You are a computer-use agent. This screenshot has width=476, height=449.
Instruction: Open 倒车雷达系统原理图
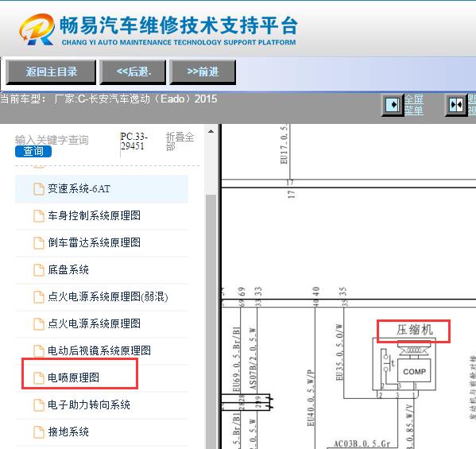coord(94,242)
